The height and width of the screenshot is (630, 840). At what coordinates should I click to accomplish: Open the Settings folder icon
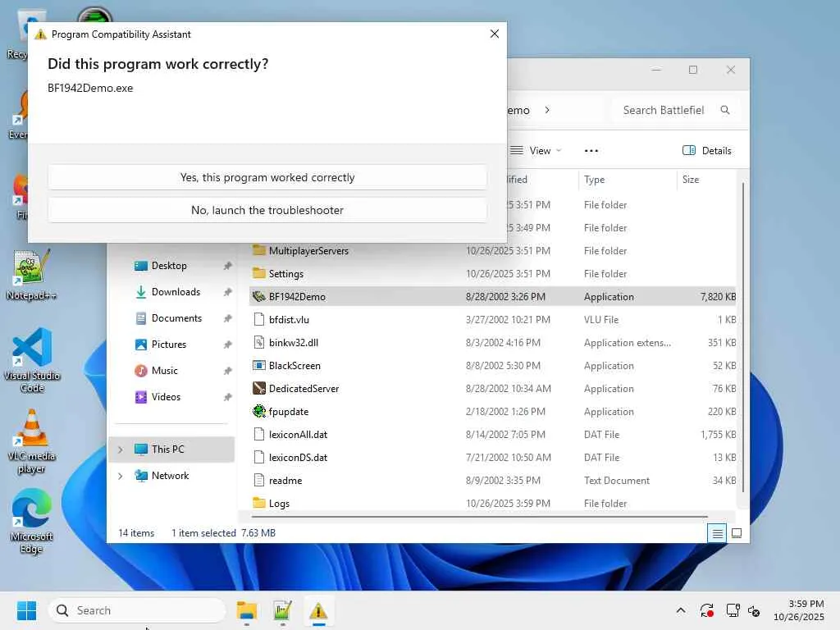(259, 273)
